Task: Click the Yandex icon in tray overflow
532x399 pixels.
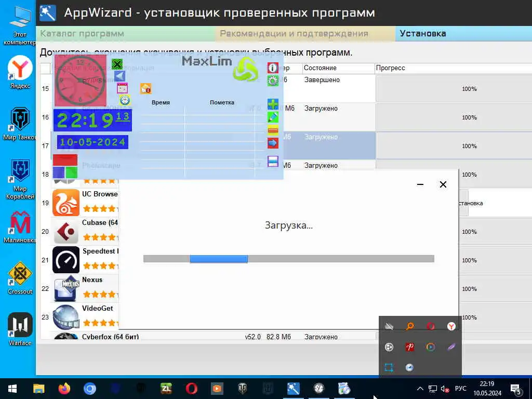Action: click(x=451, y=326)
